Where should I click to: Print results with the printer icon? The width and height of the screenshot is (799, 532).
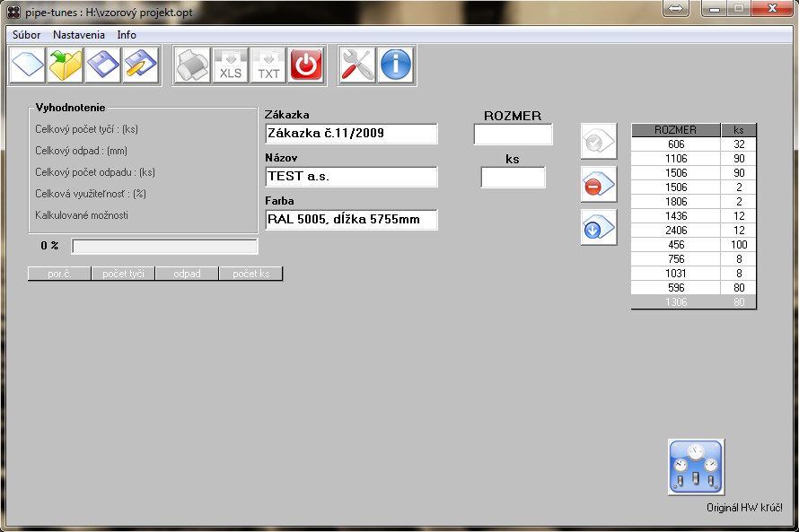tap(193, 65)
